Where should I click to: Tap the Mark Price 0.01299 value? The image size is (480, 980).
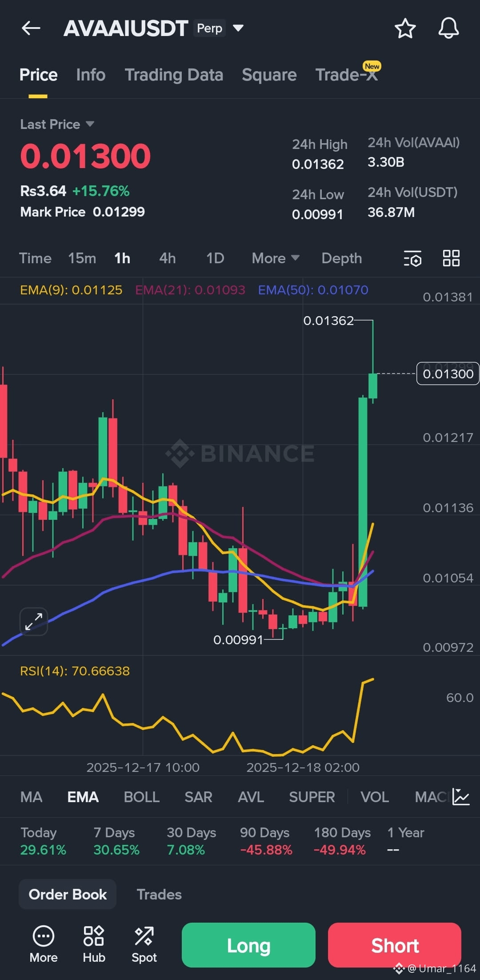(x=119, y=212)
